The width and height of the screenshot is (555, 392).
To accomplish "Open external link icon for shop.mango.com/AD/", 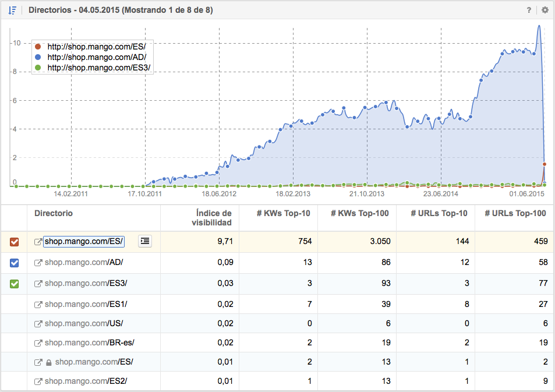I will [38, 263].
